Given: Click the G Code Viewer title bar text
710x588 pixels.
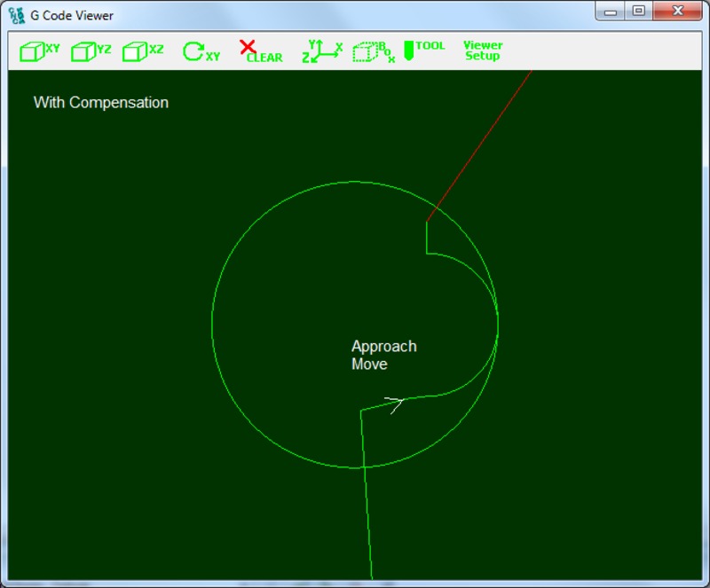Looking at the screenshot, I should click(x=72, y=15).
